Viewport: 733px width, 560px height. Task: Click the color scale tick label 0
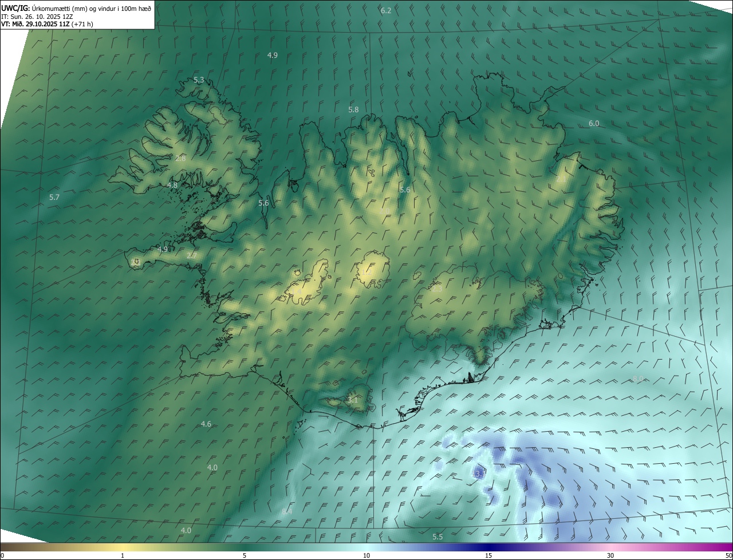(2, 556)
